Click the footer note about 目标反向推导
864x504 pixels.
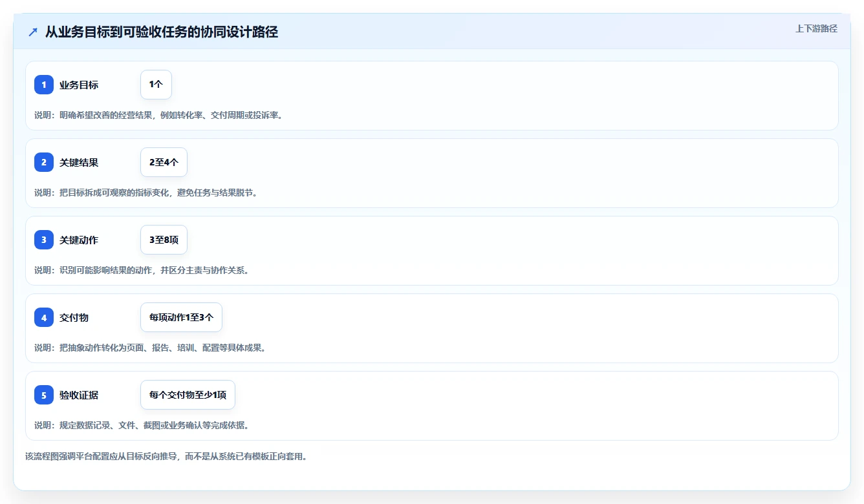[x=166, y=456]
